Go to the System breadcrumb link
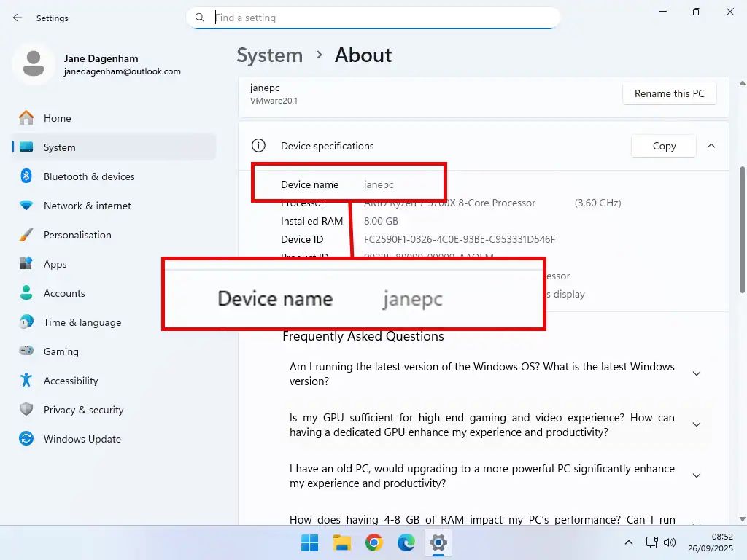The width and height of the screenshot is (747, 560). 270,55
